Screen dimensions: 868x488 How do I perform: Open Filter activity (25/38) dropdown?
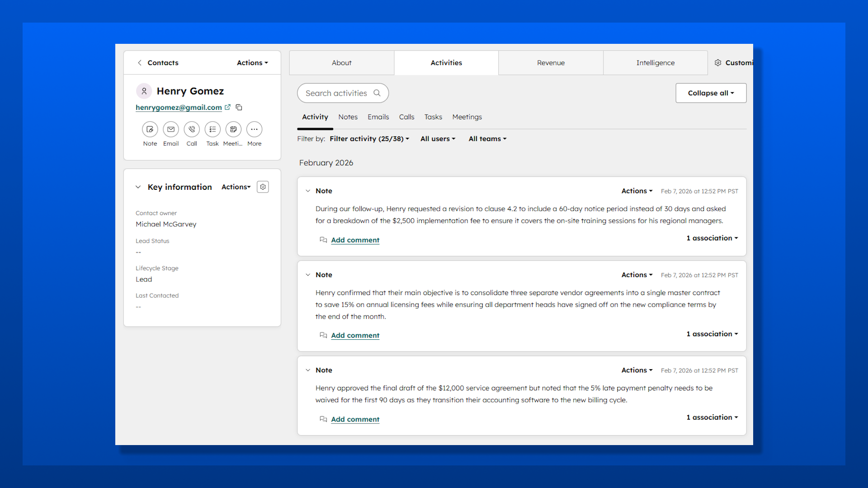tap(369, 139)
